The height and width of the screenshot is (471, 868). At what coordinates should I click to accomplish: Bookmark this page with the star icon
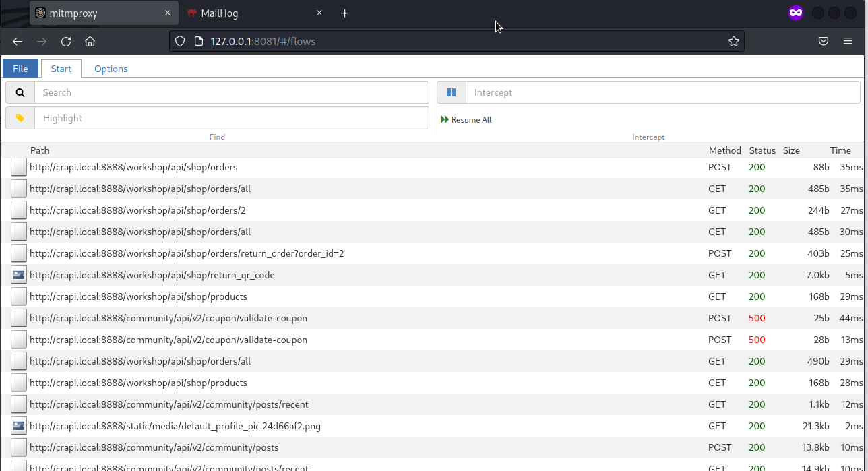pyautogui.click(x=734, y=42)
